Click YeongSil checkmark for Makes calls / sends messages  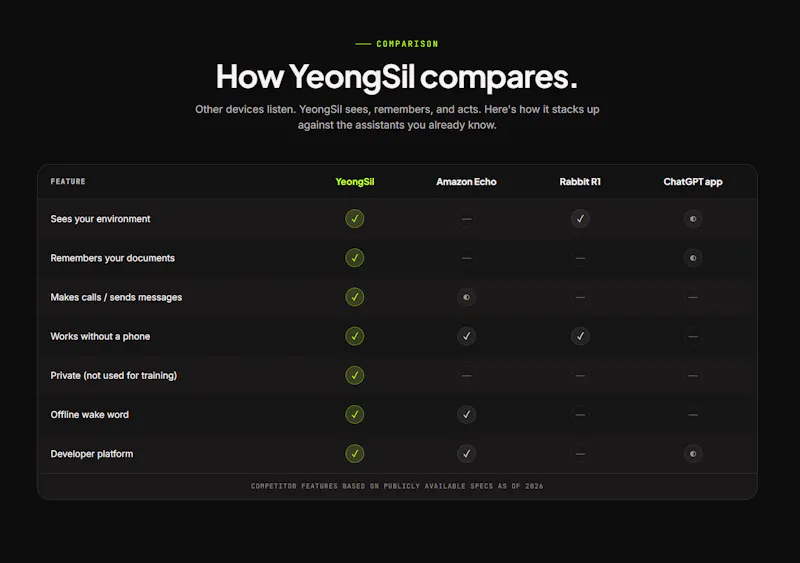tap(355, 297)
